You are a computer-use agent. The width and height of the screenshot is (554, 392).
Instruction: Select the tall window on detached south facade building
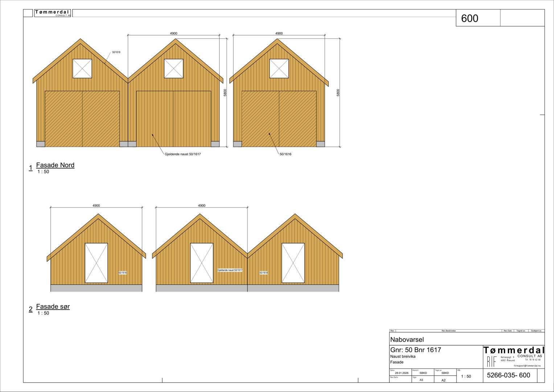[96, 263]
